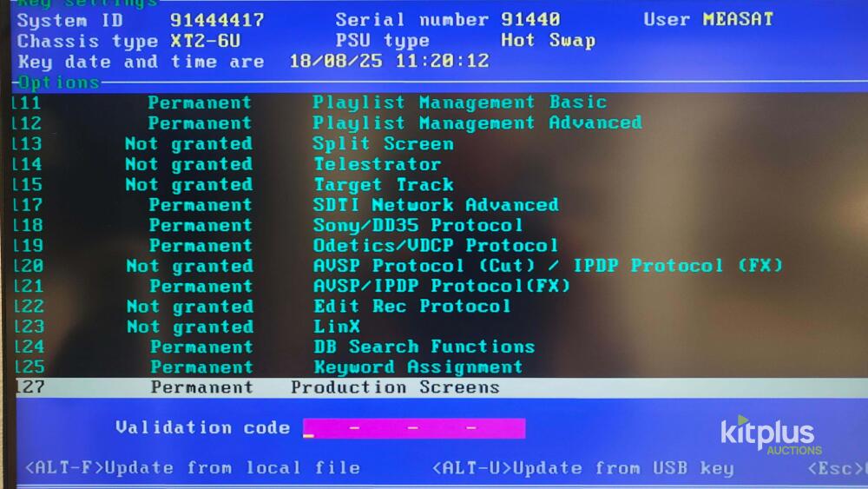Screen dimensions: 868x489
Task: Select the Odetics/VDCP Protocol option row
Action: (x=440, y=245)
